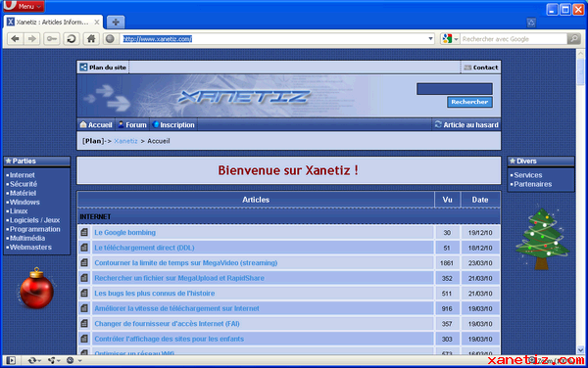Open Article au hasard
The height and width of the screenshot is (368, 588).
(466, 125)
